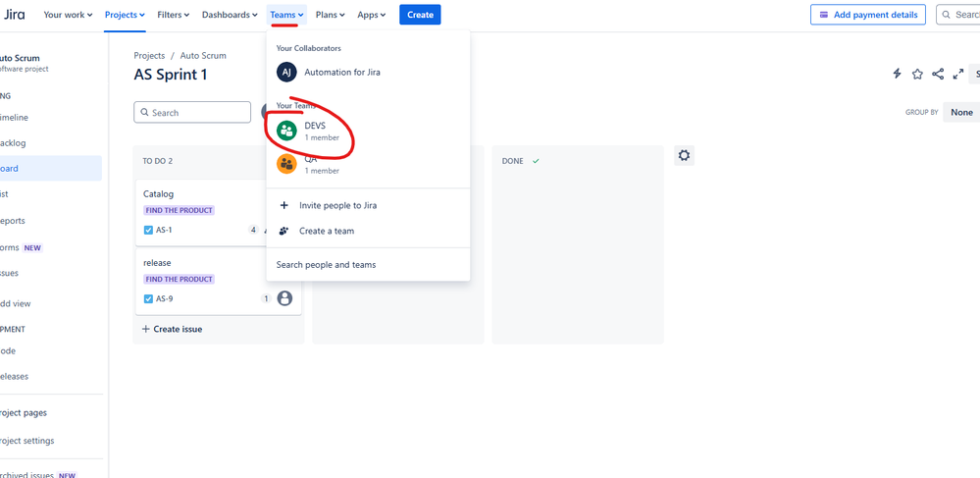This screenshot has width=980, height=478.
Task: Click the task type icon beside AS-9
Action: pyautogui.click(x=148, y=298)
